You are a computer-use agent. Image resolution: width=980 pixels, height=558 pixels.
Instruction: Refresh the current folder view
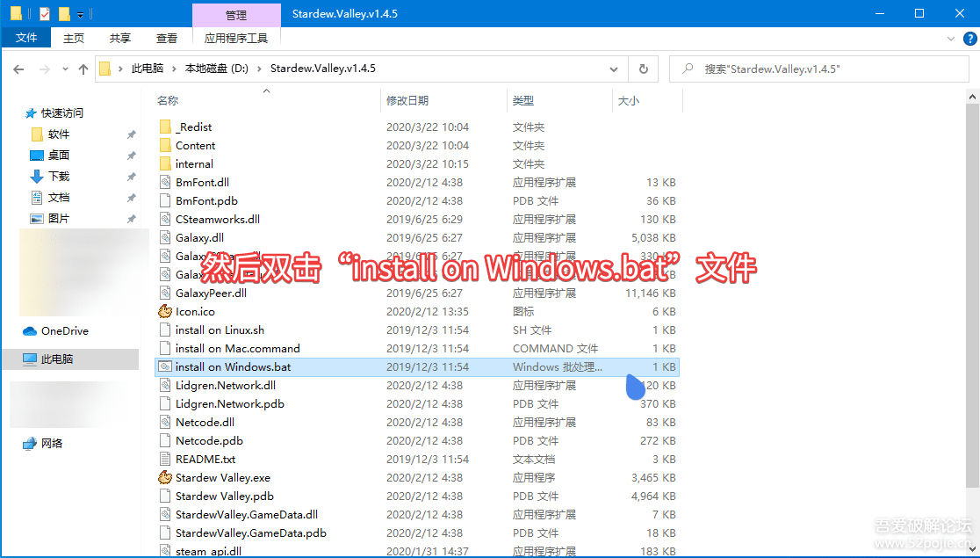(x=643, y=69)
